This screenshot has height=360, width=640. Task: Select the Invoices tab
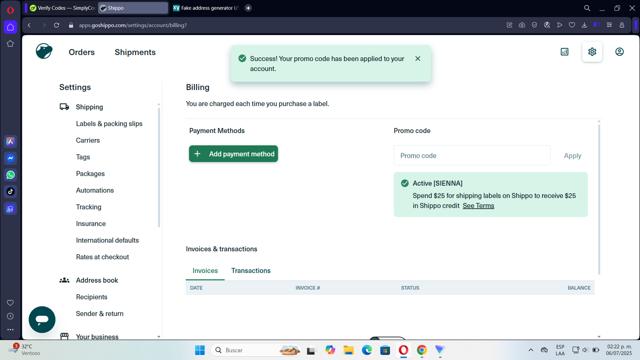tap(205, 271)
